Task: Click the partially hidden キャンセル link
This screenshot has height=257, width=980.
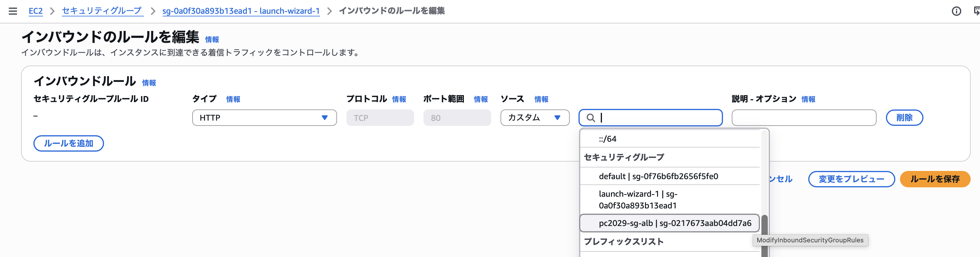Action: pyautogui.click(x=781, y=179)
